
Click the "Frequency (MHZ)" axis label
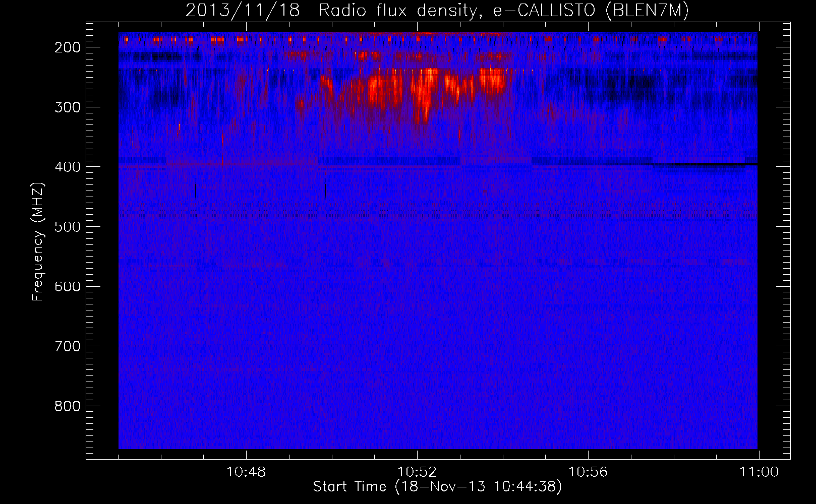point(38,241)
